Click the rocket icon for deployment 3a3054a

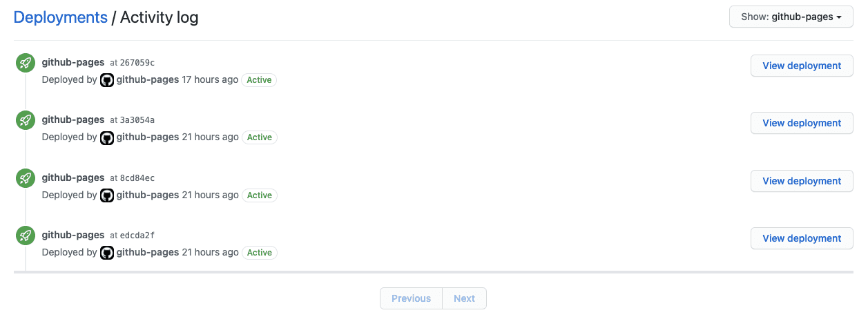(x=26, y=120)
